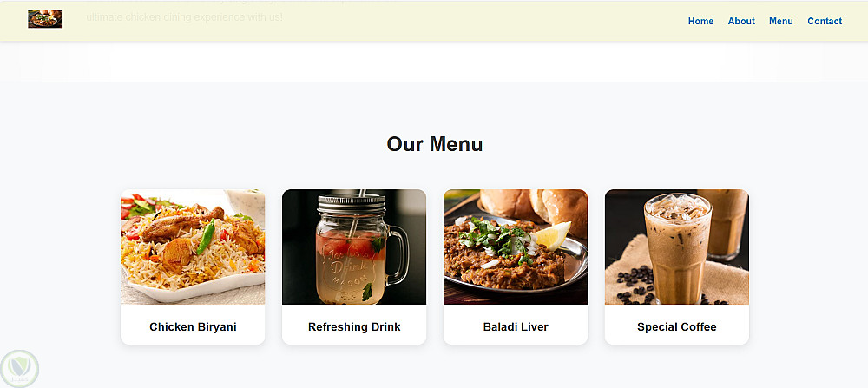Click the Refreshing Drink card title
Viewport: 868px width, 388px height.
click(354, 327)
